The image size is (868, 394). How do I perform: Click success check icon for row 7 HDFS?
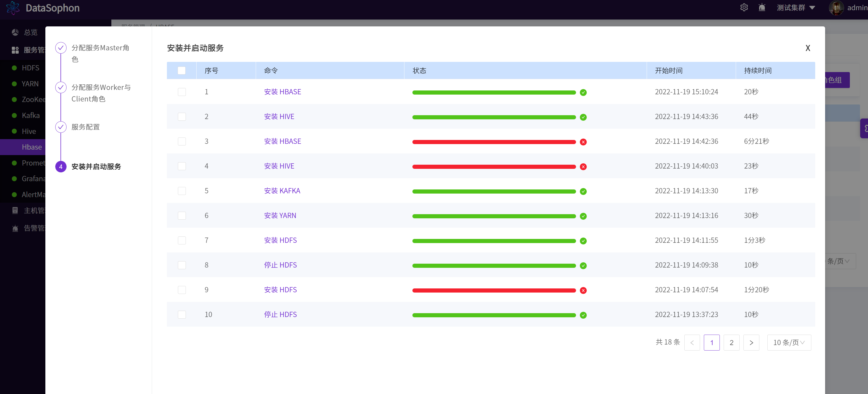click(x=583, y=241)
